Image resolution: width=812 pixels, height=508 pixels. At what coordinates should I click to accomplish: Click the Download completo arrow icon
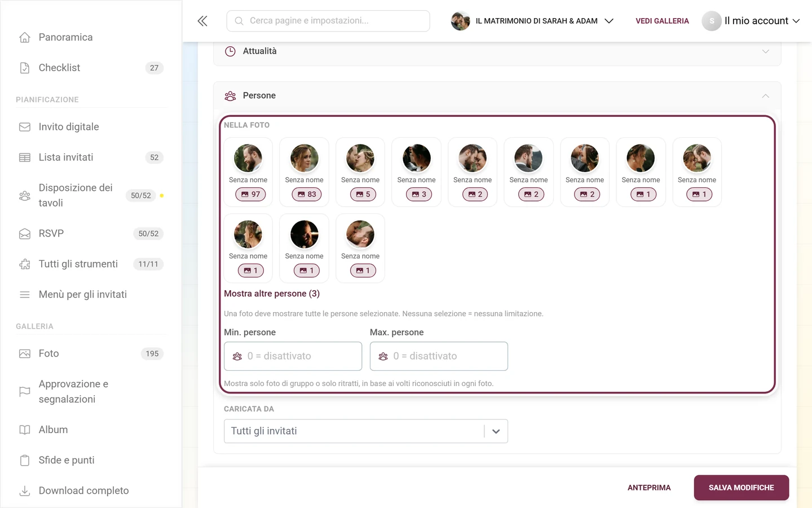click(25, 491)
